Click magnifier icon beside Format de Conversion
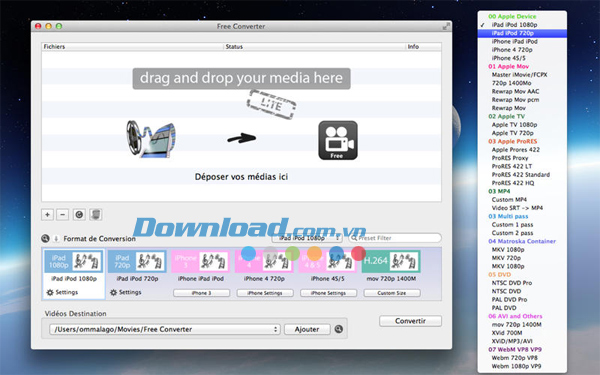The image size is (600, 375). [45, 238]
